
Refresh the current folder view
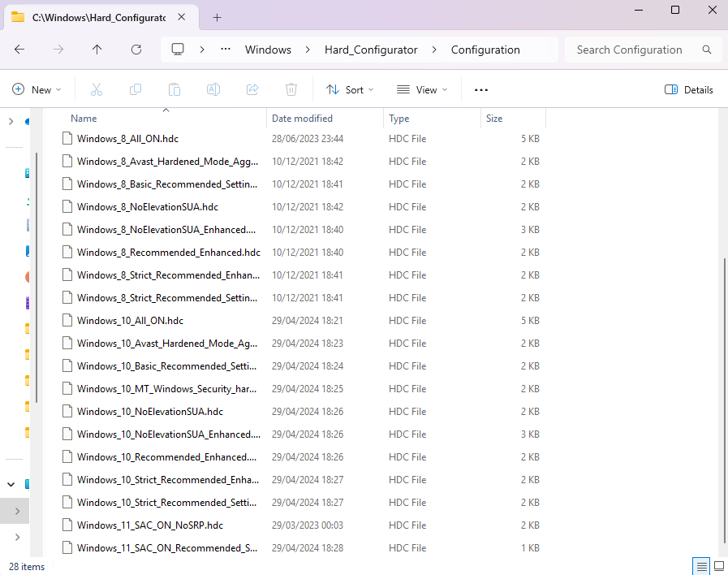pyautogui.click(x=136, y=50)
